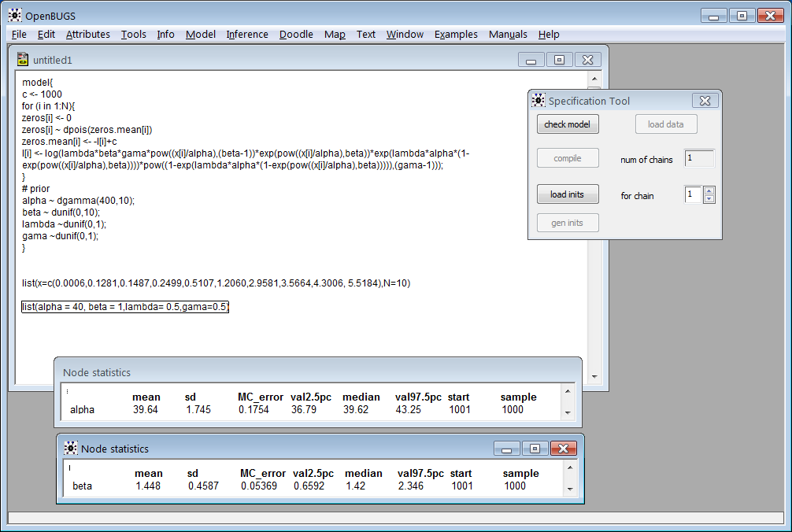Click the "c <- 1000" line
The width and height of the screenshot is (792, 532).
[x=42, y=94]
